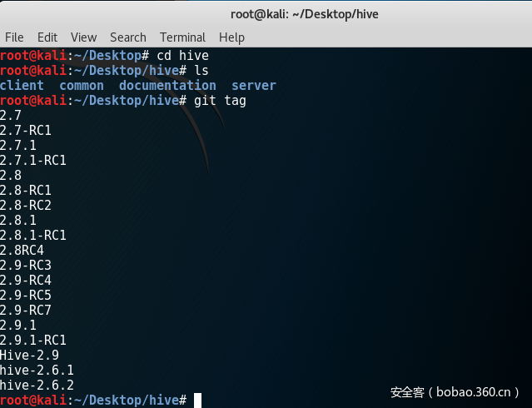Screen dimensions: 532x408
Task: Click the tag line 'hive-2.6.1'
Action: point(37,370)
